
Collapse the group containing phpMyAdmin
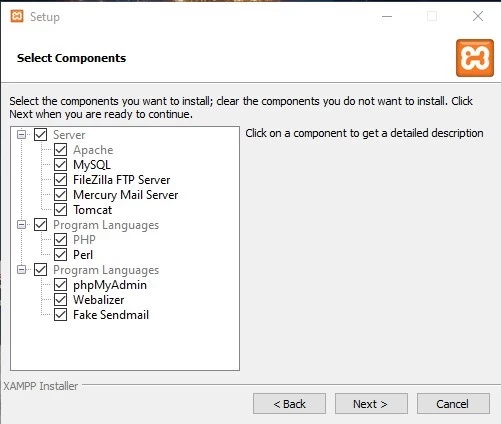coord(21,270)
